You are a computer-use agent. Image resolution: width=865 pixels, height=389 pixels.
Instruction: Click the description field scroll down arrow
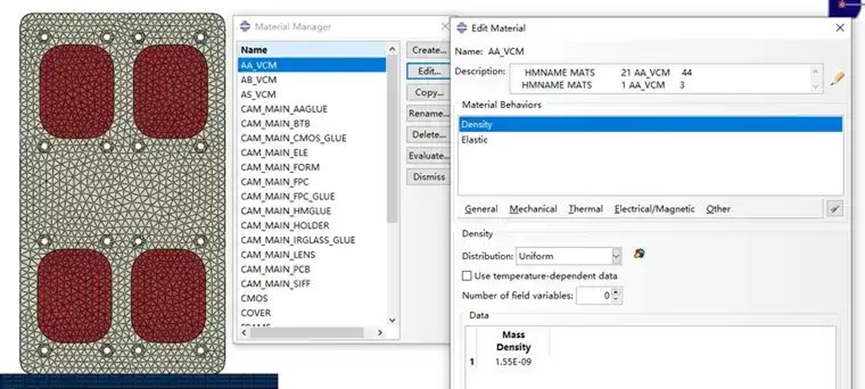815,87
